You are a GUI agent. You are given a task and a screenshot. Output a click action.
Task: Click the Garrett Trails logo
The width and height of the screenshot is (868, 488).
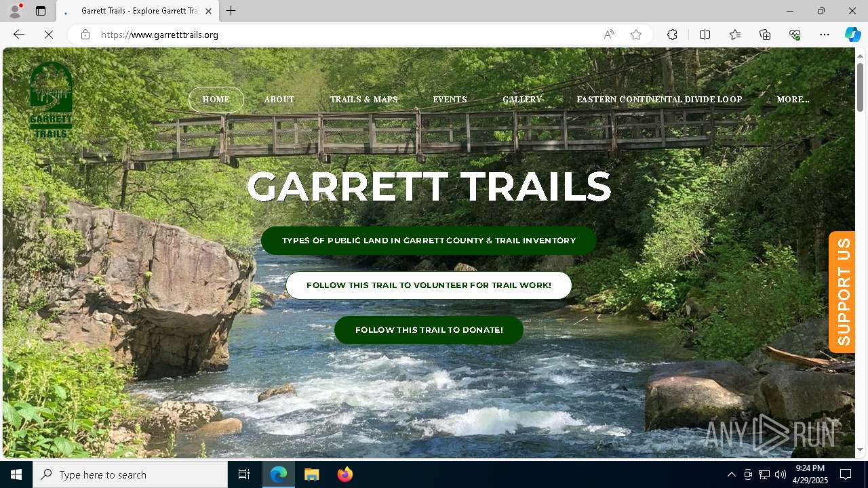51,100
